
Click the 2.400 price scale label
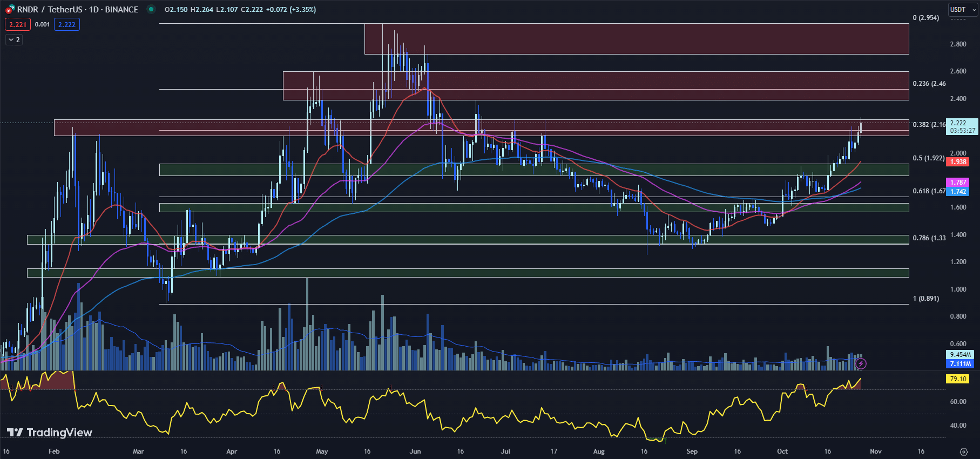click(958, 99)
